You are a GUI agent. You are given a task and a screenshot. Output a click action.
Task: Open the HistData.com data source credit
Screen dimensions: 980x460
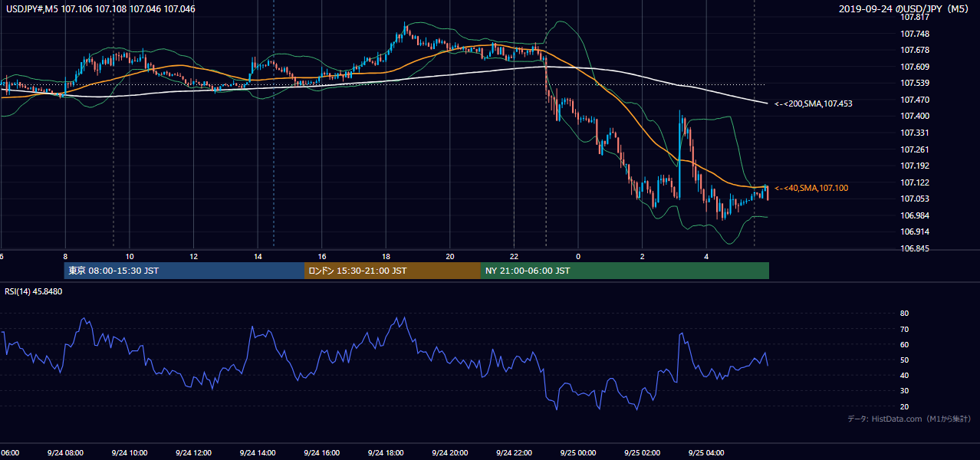[x=909, y=419]
